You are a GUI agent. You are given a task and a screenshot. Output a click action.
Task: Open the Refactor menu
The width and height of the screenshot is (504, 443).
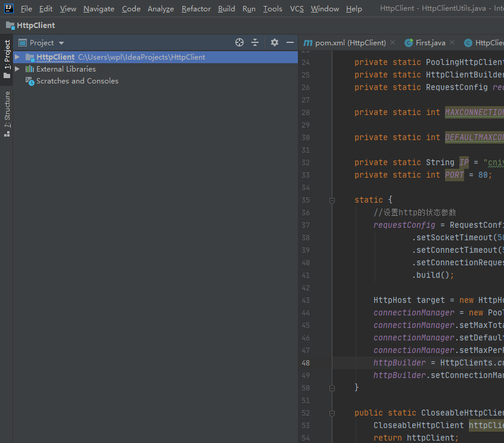pos(196,9)
